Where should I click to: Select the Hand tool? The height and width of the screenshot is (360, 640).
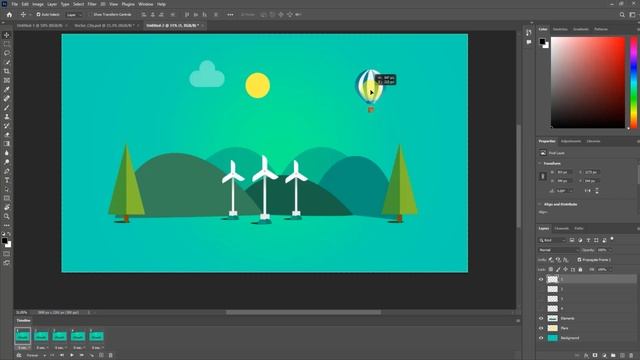[x=7, y=207]
